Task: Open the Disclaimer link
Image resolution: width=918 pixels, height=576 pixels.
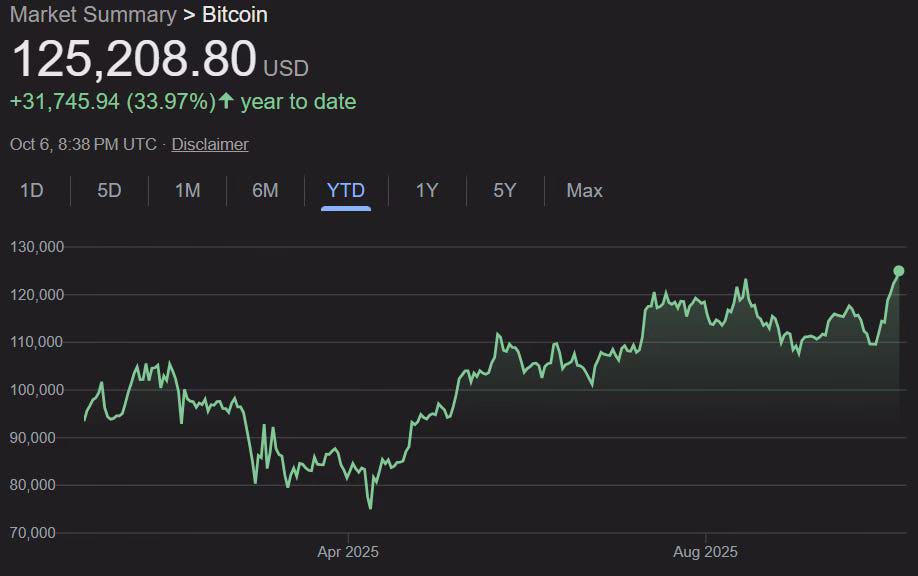Action: [x=210, y=144]
